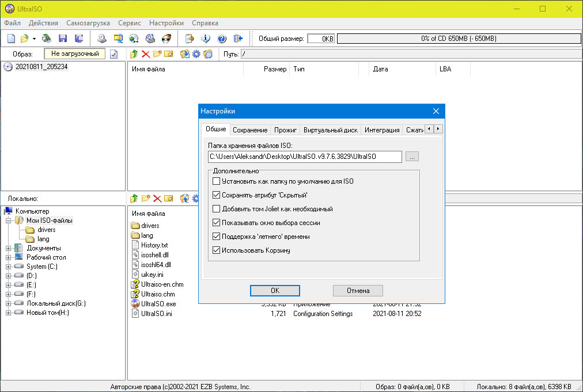The image size is (583, 392).
Task: Click the folder list view icon near Путь
Action: (x=208, y=54)
